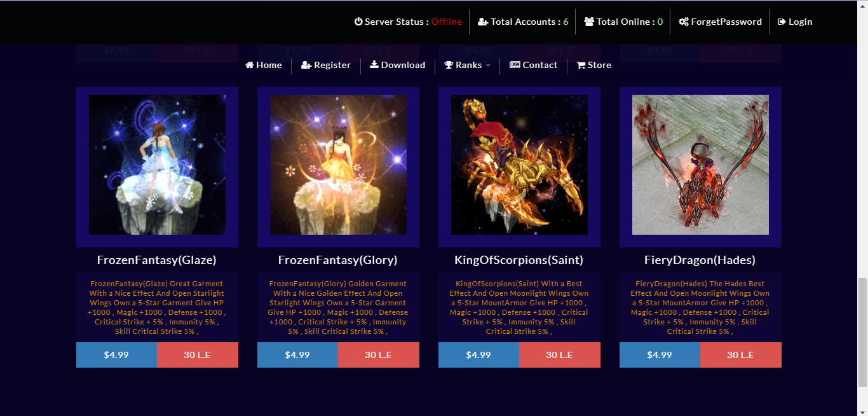Expand the Ranks dropdown caret
Viewport: 868px width, 416px height.
488,66
